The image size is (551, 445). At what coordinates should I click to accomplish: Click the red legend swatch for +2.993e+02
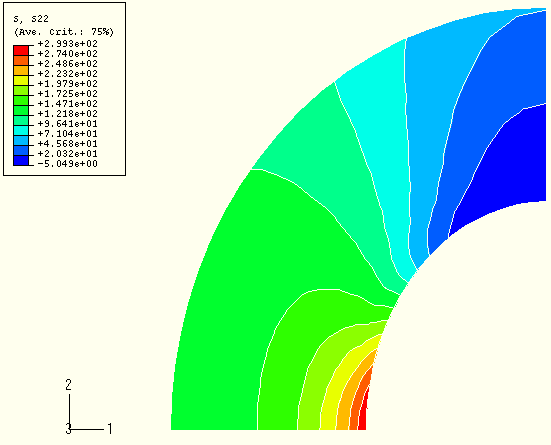coord(21,50)
